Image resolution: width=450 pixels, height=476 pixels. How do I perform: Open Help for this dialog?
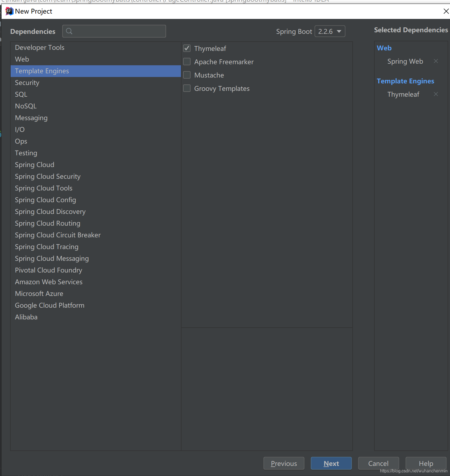(x=426, y=463)
